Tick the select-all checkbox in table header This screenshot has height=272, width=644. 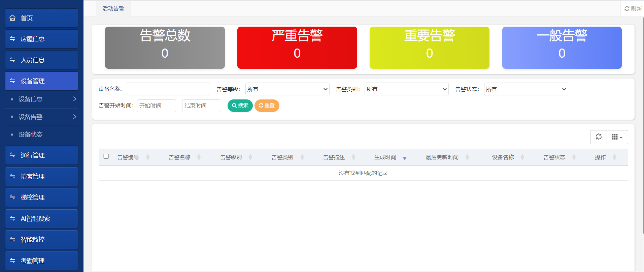click(106, 156)
